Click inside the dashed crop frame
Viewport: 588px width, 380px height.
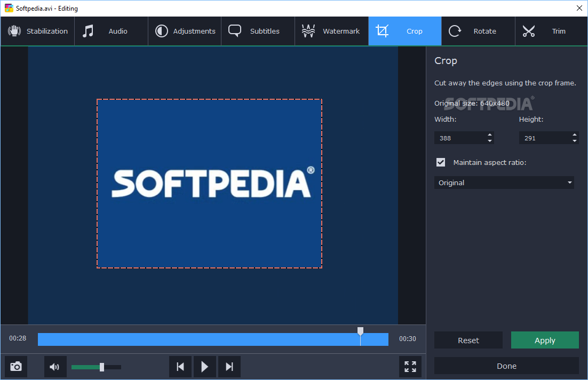point(209,184)
